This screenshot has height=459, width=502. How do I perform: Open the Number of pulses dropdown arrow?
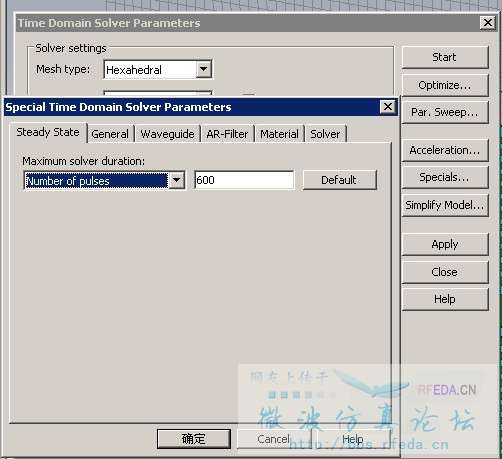(x=176, y=180)
